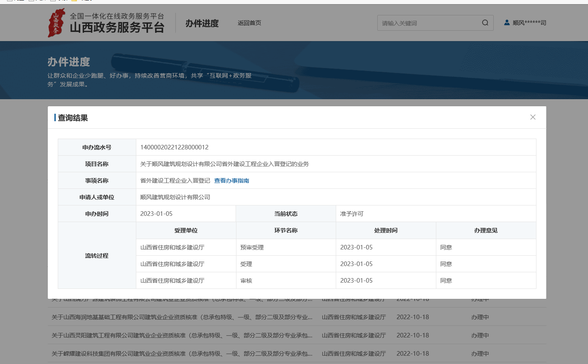This screenshot has width=588, height=364.
Task: Click the project name 关于顺风建筑规划设计有限公司省外建设工程企业入晋登记的业务
Action: pyautogui.click(x=224, y=164)
